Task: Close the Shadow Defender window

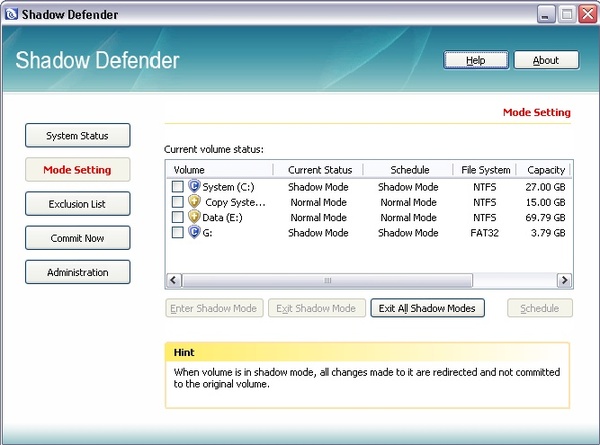Action: point(587,15)
